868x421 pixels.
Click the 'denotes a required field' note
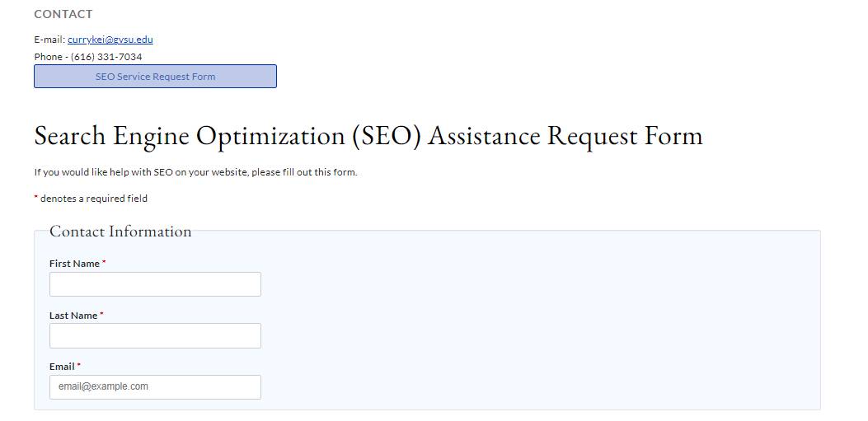(x=94, y=199)
